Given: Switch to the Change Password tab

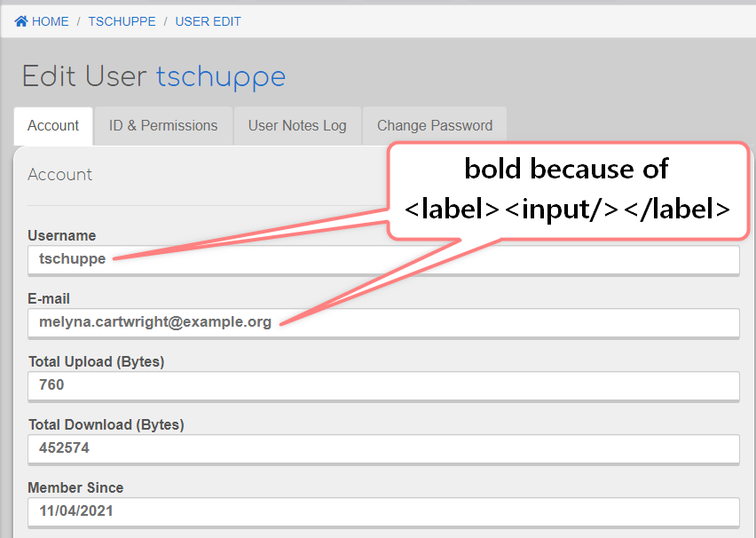Looking at the screenshot, I should click(x=435, y=126).
